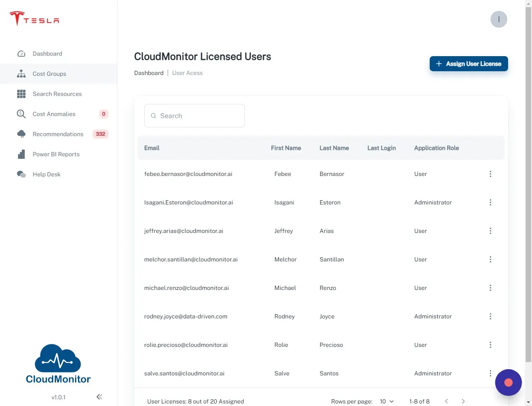Viewport: 532px width, 406px height.
Task: Select the Cost Groups hierarchy icon
Action: [x=21, y=74]
